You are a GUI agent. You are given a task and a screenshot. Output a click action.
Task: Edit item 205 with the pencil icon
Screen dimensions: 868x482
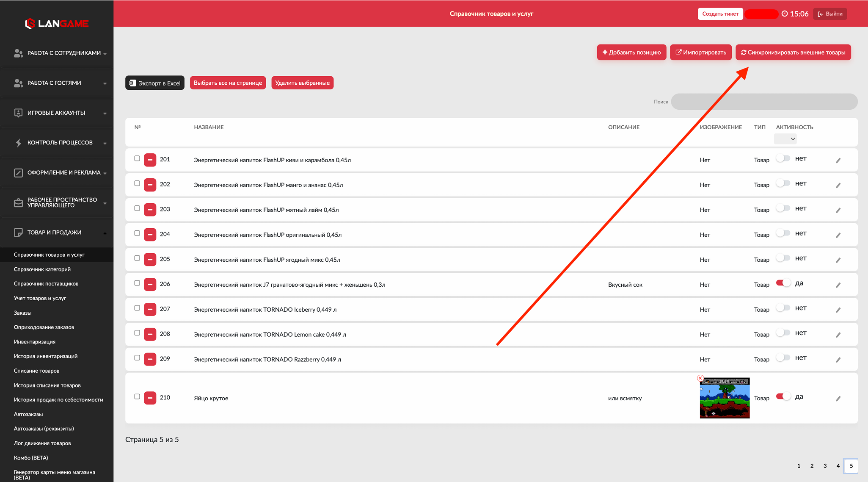point(838,260)
